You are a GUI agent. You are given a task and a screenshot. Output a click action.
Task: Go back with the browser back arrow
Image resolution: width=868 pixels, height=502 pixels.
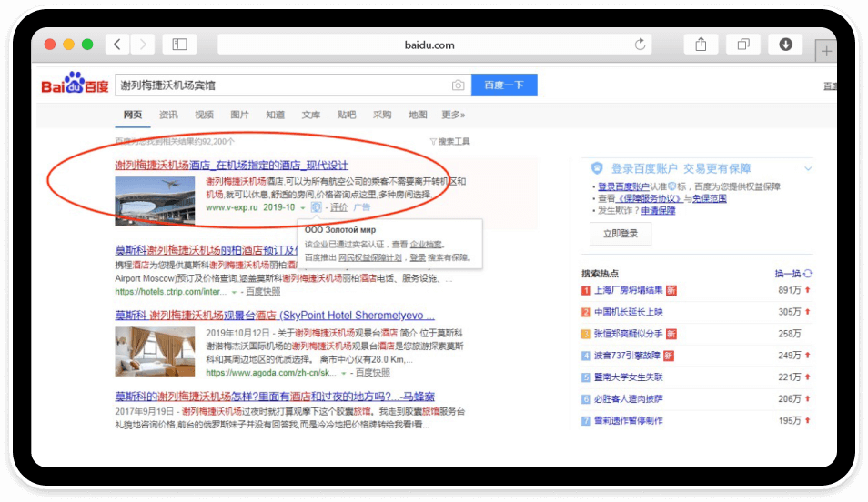[117, 45]
